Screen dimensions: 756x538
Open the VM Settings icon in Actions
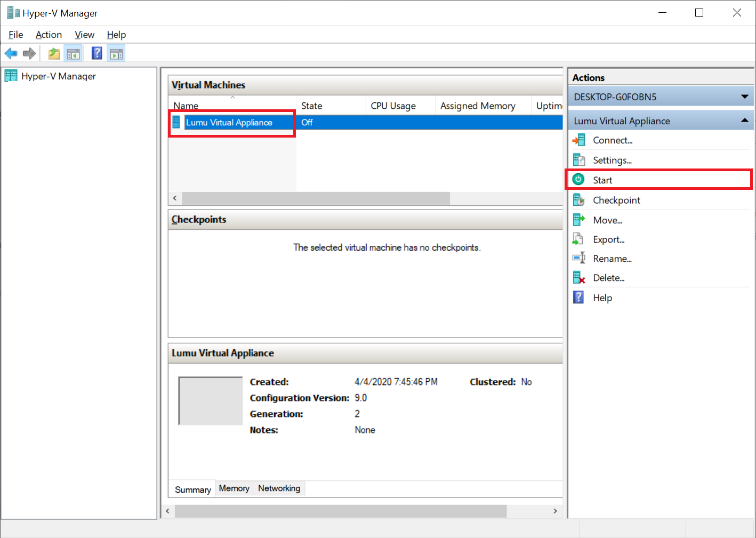point(579,160)
